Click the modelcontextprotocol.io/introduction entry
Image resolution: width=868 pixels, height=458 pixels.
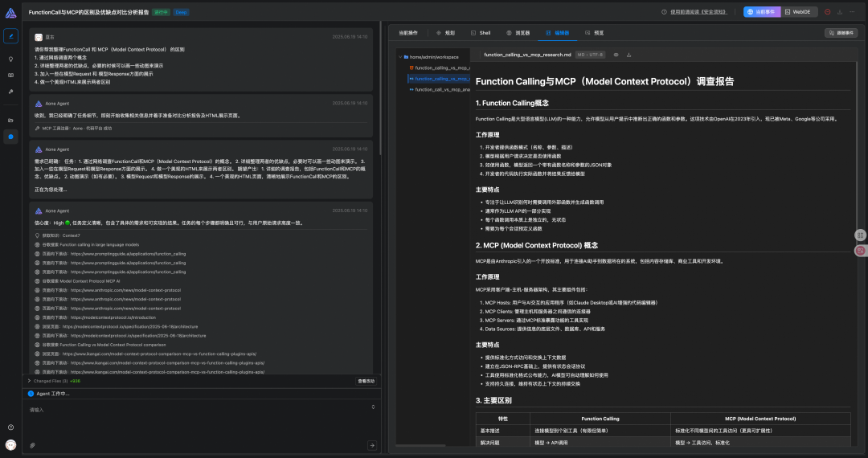(95, 317)
